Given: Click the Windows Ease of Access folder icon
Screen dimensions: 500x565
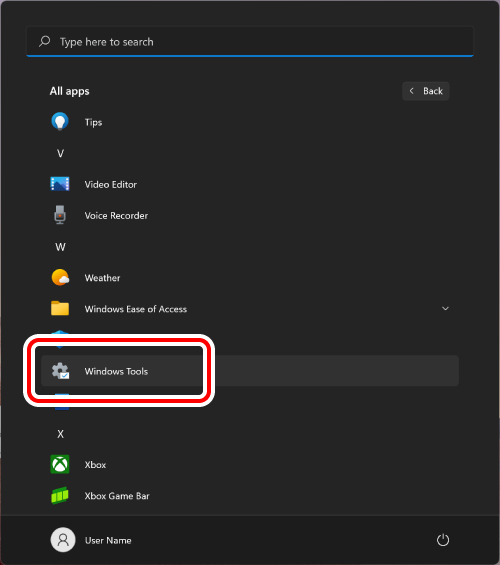Looking at the screenshot, I should coord(60,308).
